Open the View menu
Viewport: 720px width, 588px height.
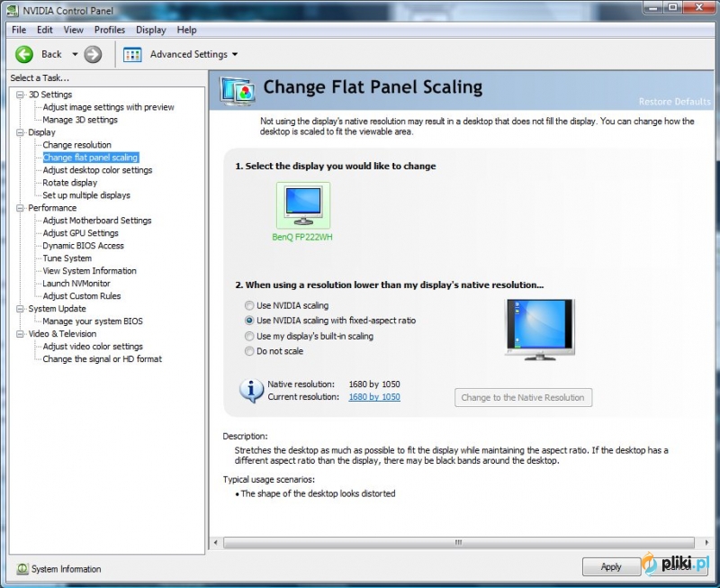74,30
